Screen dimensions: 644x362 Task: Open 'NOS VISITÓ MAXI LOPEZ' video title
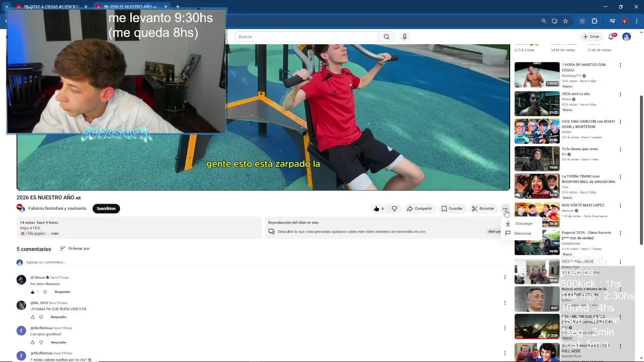pyautogui.click(x=583, y=205)
